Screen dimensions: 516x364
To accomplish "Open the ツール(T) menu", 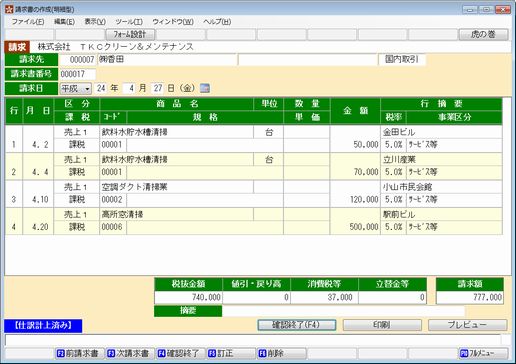I will coord(129,22).
